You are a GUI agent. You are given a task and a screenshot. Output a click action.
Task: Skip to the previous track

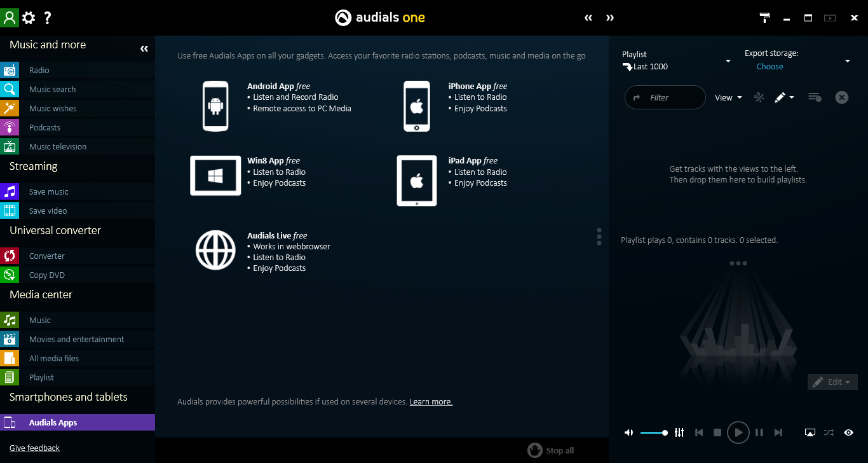pos(699,432)
